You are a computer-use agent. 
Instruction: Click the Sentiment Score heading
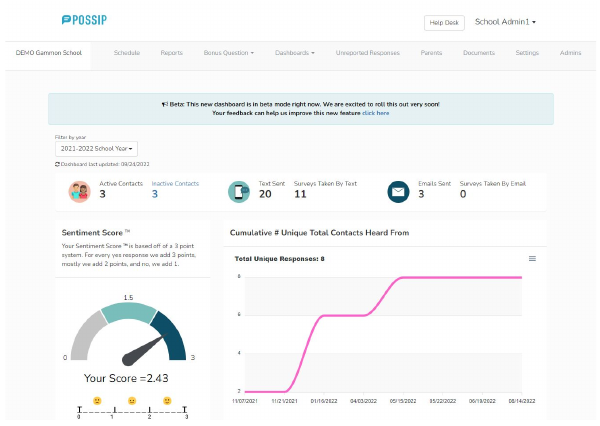(x=96, y=233)
